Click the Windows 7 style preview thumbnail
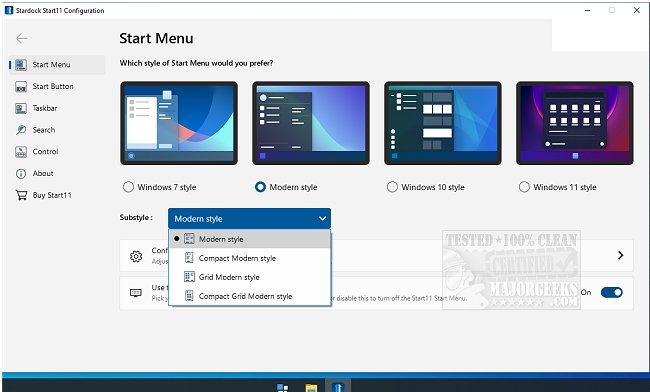 coord(179,123)
